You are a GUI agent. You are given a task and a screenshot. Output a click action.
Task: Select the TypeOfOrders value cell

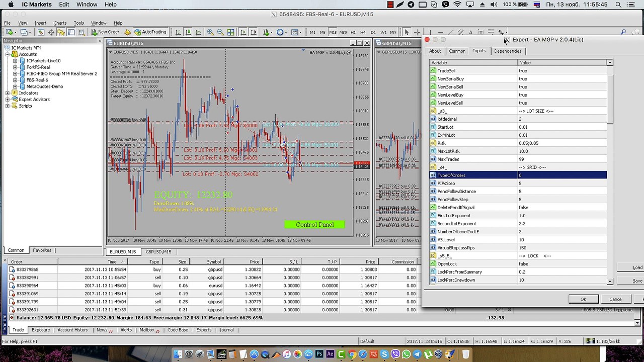562,175
